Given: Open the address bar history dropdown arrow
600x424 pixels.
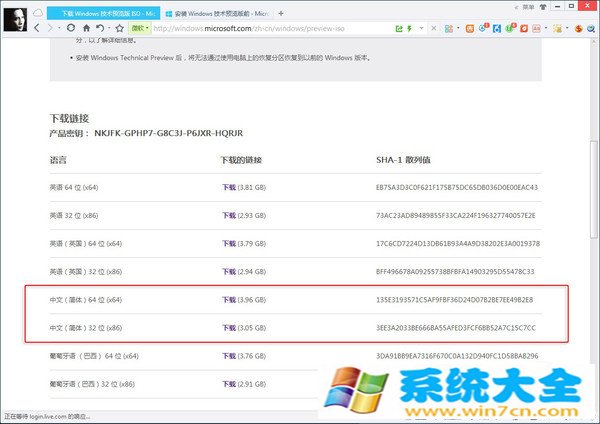Looking at the screenshot, I should point(422,28).
